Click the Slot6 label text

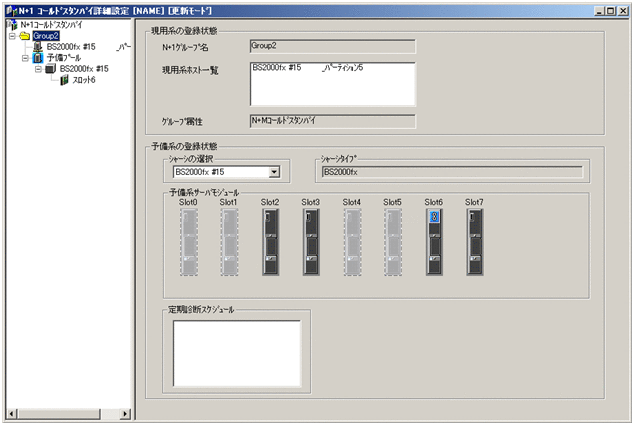[x=433, y=202]
